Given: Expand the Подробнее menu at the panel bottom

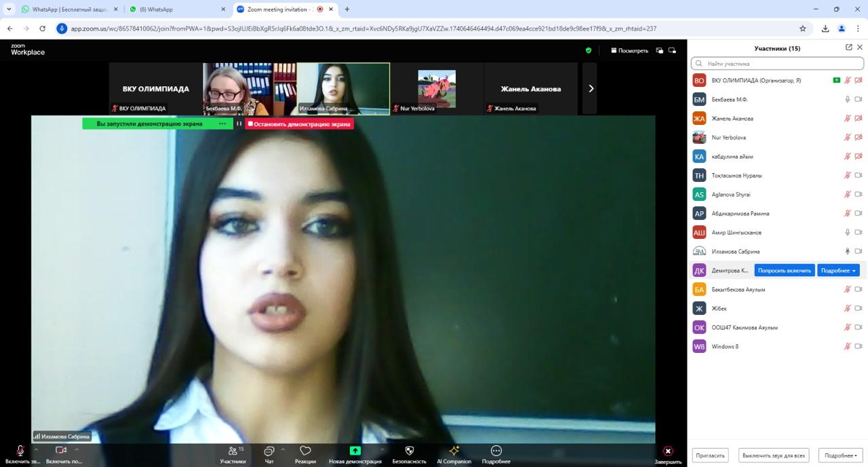Looking at the screenshot, I should pos(840,455).
